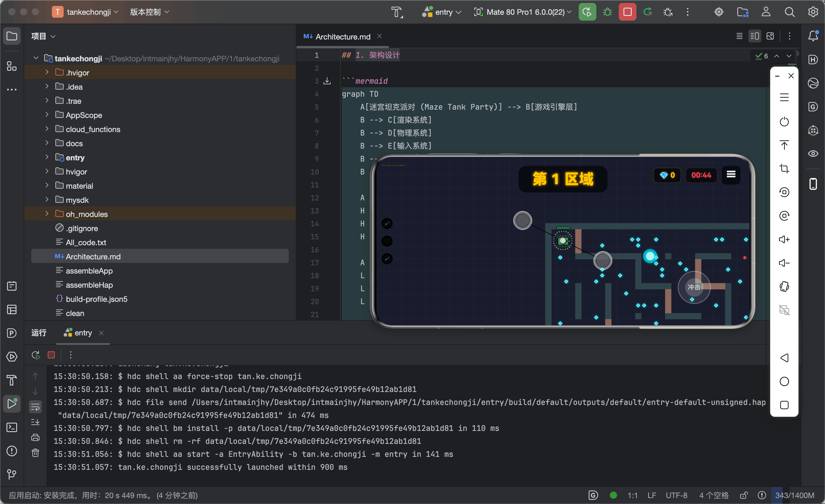Click the emulator volume up icon
The image size is (825, 504).
[784, 239]
